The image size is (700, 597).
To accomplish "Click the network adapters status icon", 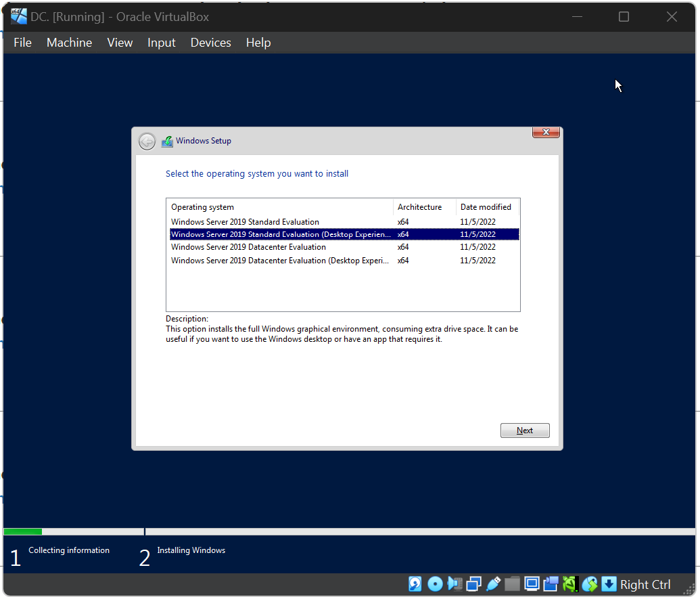I will [473, 583].
